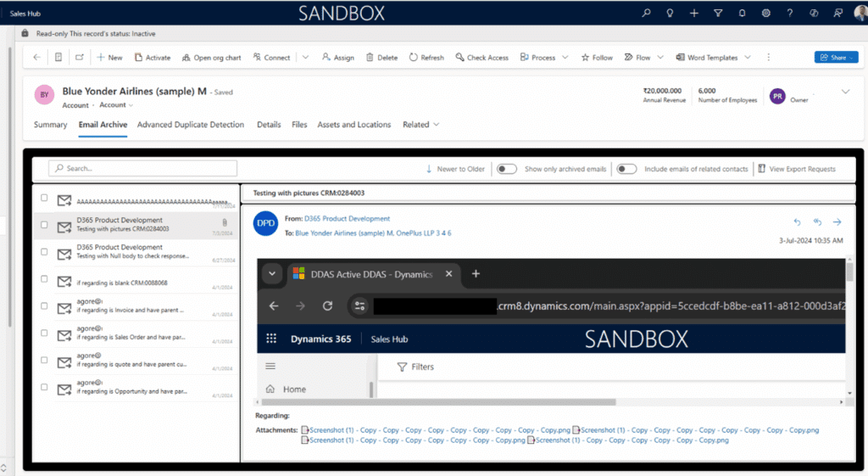
Task: Click the email body vertical scrollbar
Action: (x=849, y=272)
